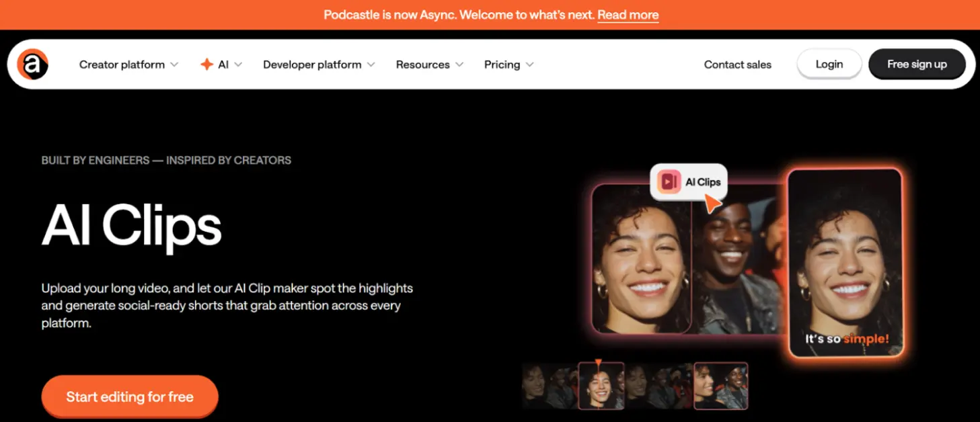
Task: Expand the Resources chevron
Action: point(459,65)
